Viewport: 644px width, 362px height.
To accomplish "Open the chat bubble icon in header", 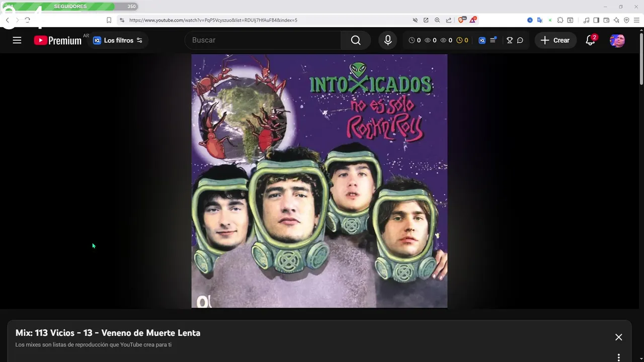I will point(520,40).
